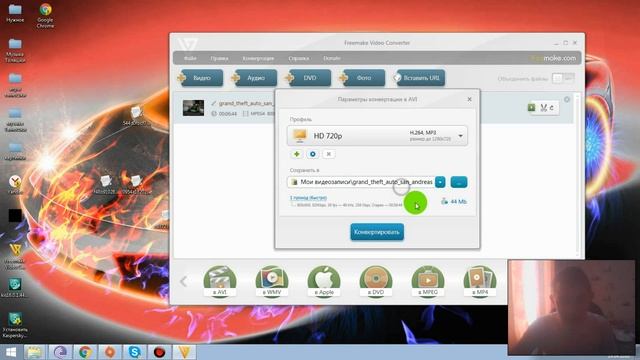The width and height of the screenshot is (640, 360).
Task: Choose convert to MP4 format
Action: (480, 282)
